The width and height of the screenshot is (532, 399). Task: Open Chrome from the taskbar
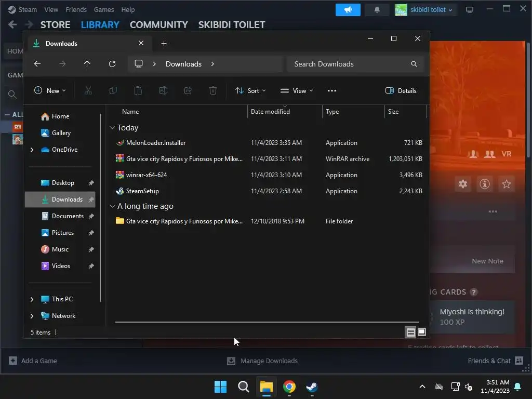pos(289,387)
